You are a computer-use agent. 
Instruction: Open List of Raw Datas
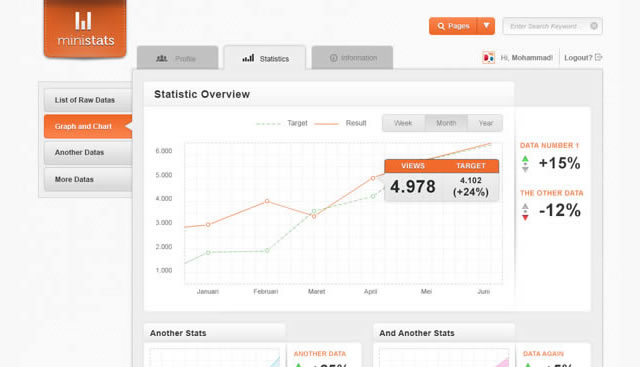[88, 100]
